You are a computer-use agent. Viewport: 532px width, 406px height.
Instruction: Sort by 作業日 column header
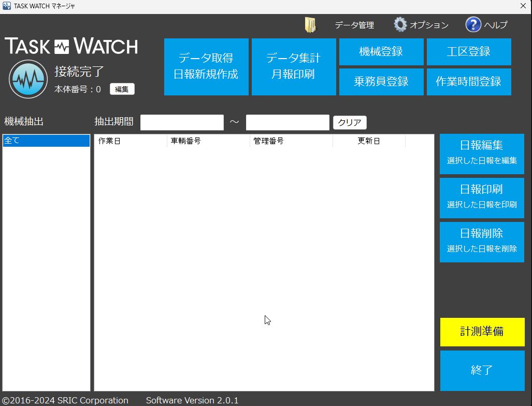[x=131, y=141]
